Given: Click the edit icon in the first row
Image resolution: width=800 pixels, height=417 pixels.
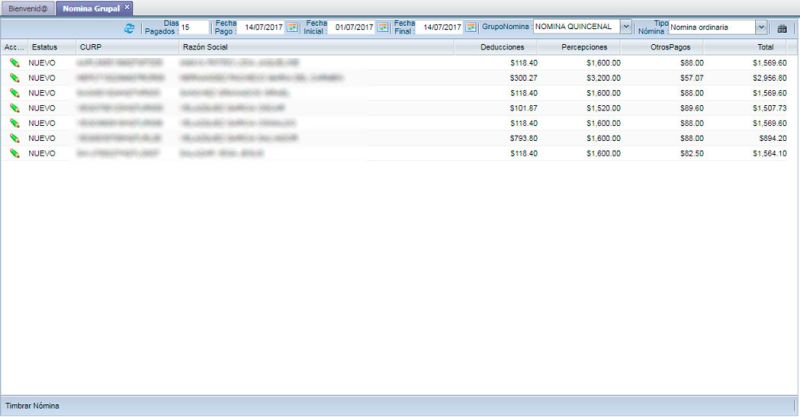Looking at the screenshot, I should click(14, 62).
